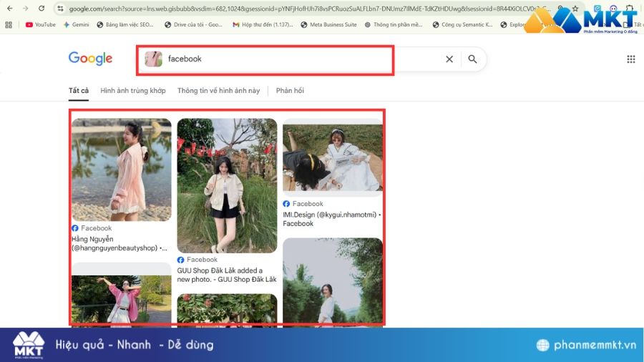This screenshot has width=644, height=362.
Task: Select the Tất cả tab
Action: click(79, 91)
